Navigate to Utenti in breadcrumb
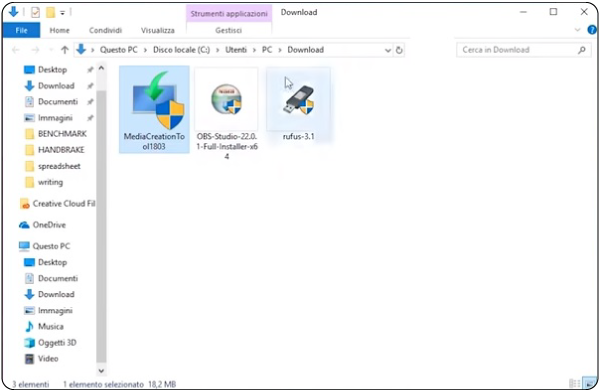The width and height of the screenshot is (600, 392). (236, 50)
